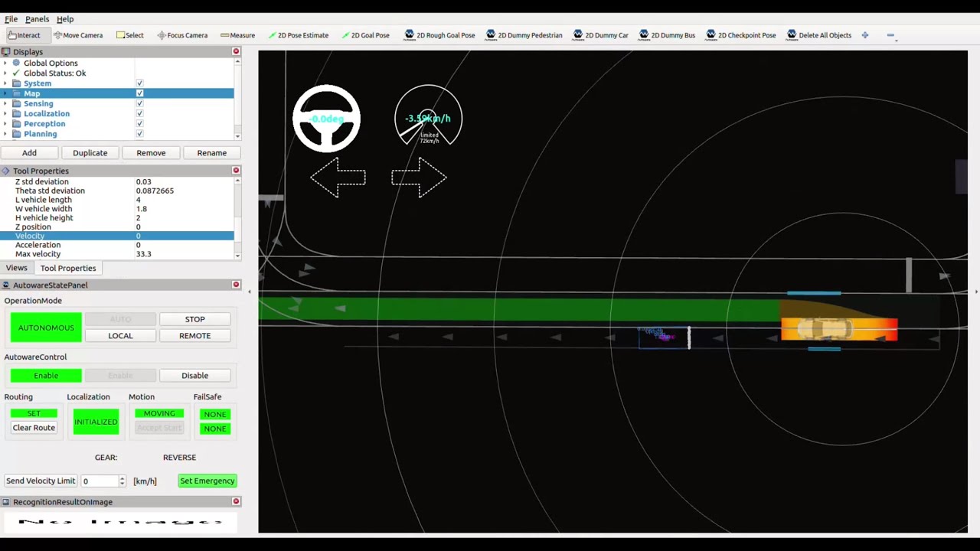Toggle the Localization display checkbox
This screenshot has width=980, height=551.
pos(139,113)
